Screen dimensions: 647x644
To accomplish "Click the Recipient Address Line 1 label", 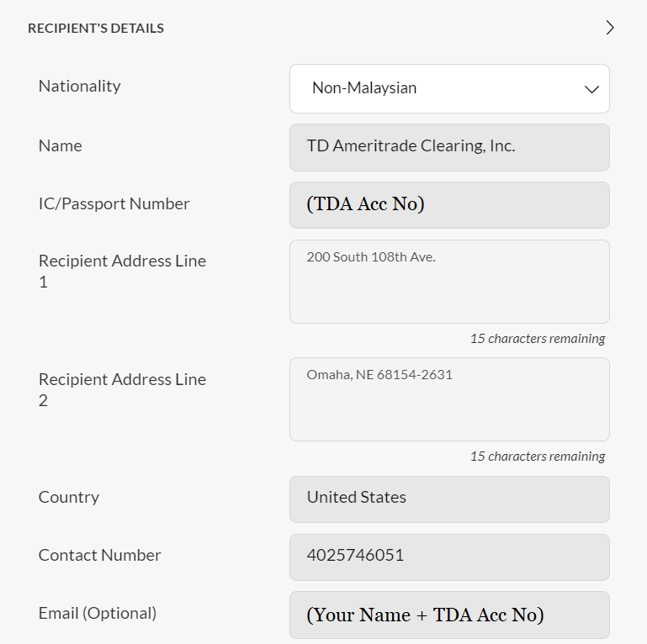I will pyautogui.click(x=122, y=271).
